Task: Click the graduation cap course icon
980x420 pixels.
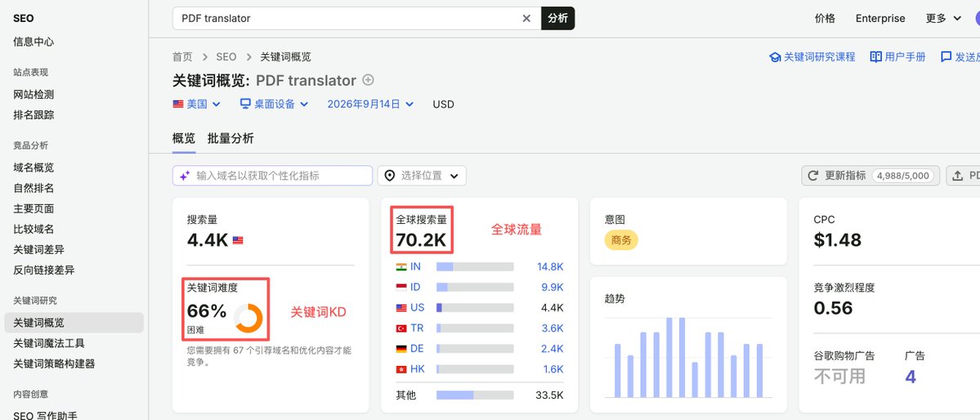Action: 775,57
